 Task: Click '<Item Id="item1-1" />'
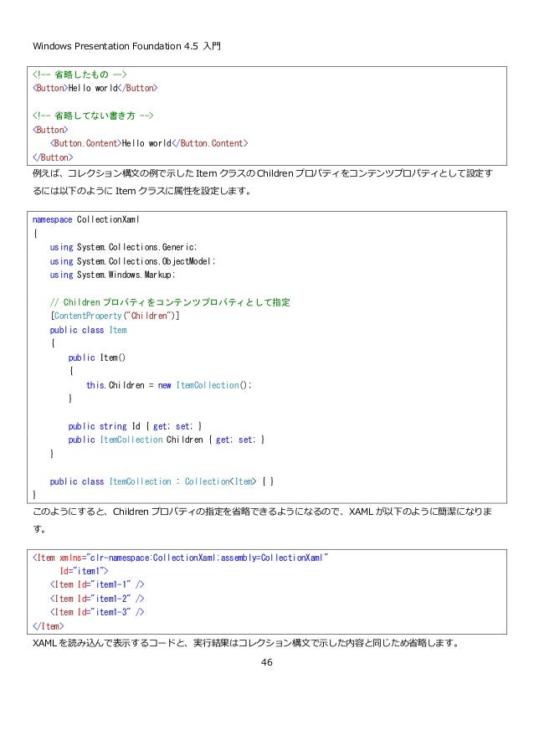(x=97, y=585)
